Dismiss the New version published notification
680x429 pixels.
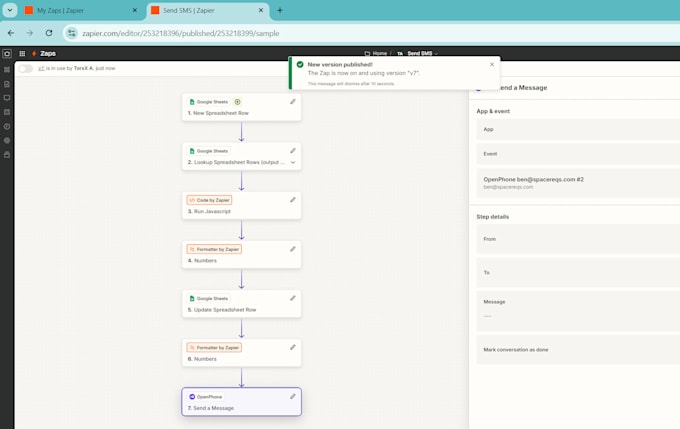tap(492, 65)
